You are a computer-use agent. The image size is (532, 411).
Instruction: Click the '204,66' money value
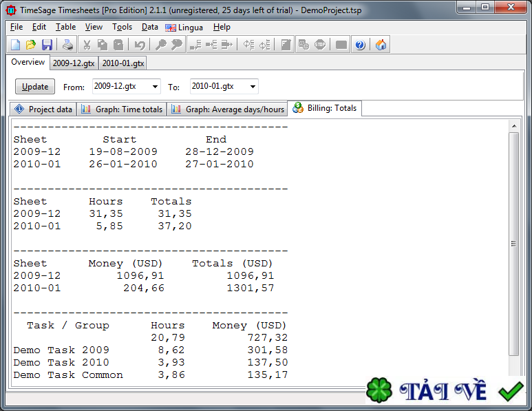coord(144,288)
